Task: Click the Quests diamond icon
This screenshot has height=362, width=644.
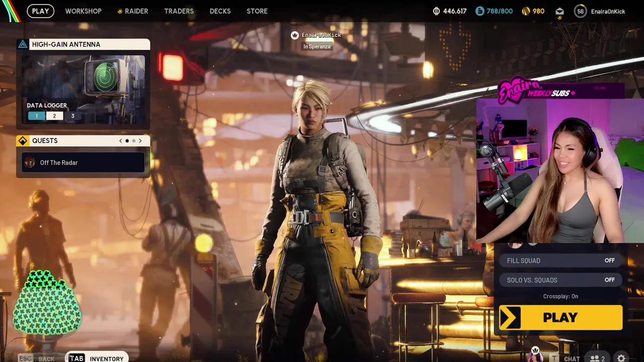Action: pos(23,141)
